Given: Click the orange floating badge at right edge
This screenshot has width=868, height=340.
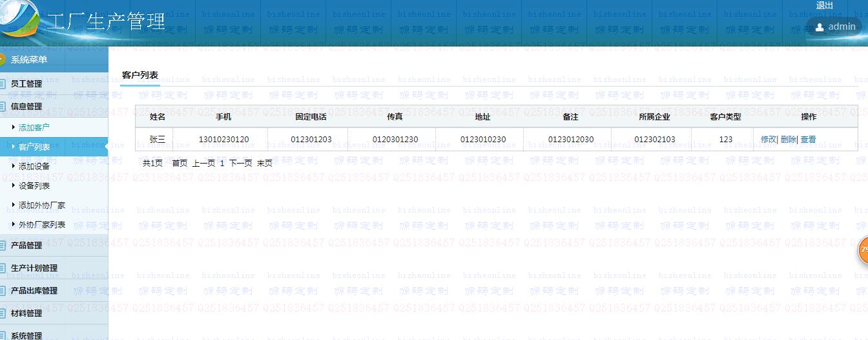Looking at the screenshot, I should click(x=863, y=250).
